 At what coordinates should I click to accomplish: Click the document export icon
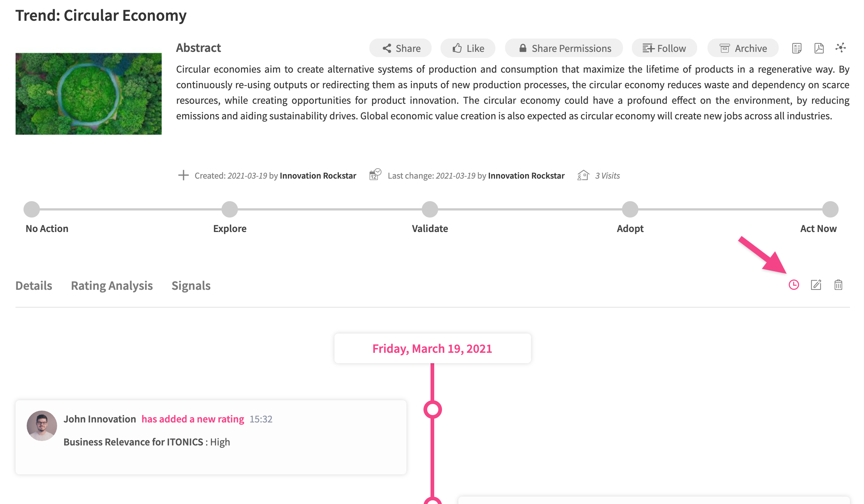coord(797,48)
